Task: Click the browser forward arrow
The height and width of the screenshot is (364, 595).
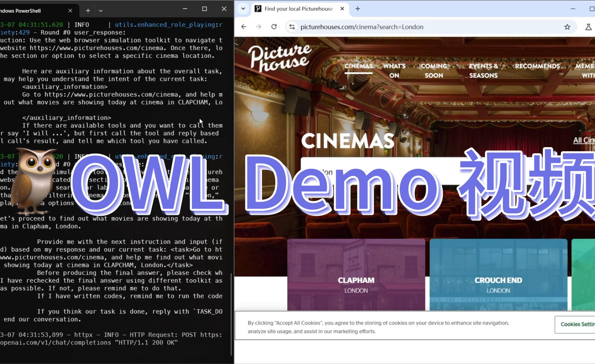Action: point(259,26)
